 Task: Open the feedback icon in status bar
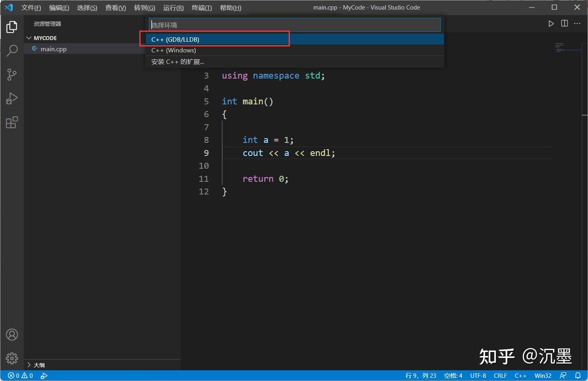563,375
